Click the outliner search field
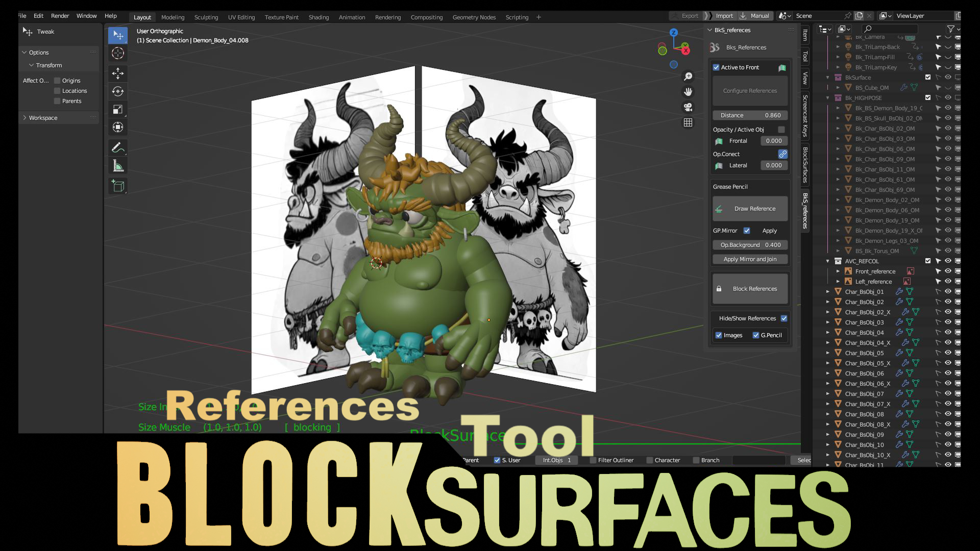The width and height of the screenshot is (980, 551). tap(889, 29)
